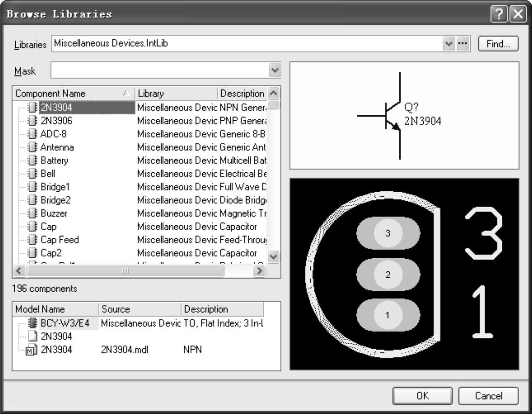Click the 2N3904.mdl simulation model icon
Screen dimensions: 532x414
coord(31,350)
